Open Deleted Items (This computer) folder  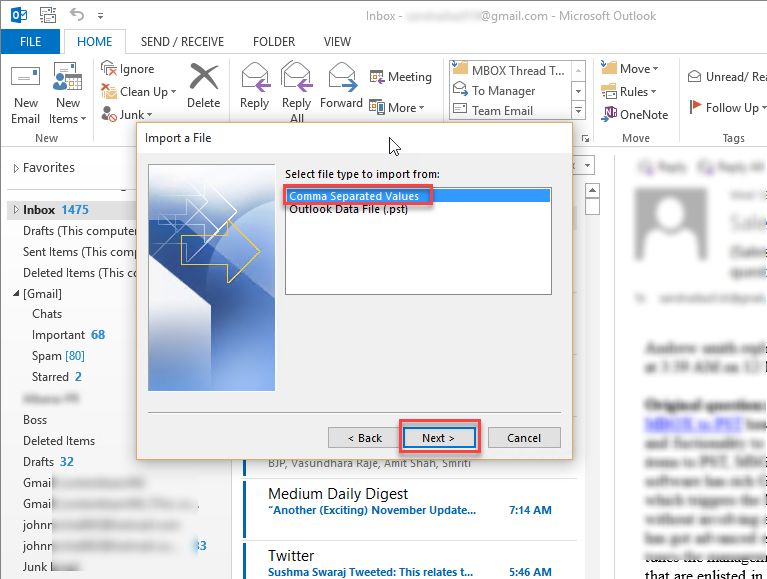point(79,273)
